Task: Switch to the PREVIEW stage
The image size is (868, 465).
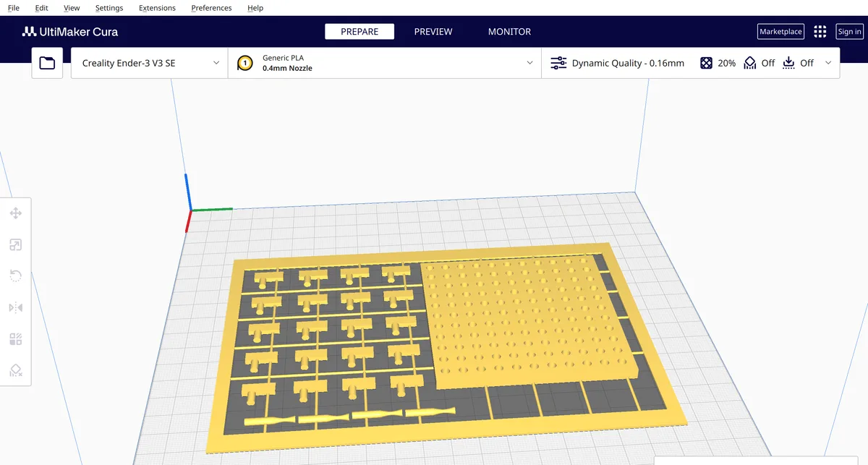Action: pos(433,32)
